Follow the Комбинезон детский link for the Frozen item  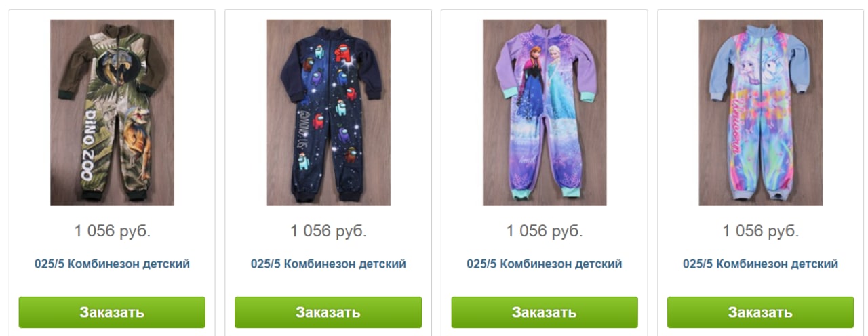coord(545,264)
